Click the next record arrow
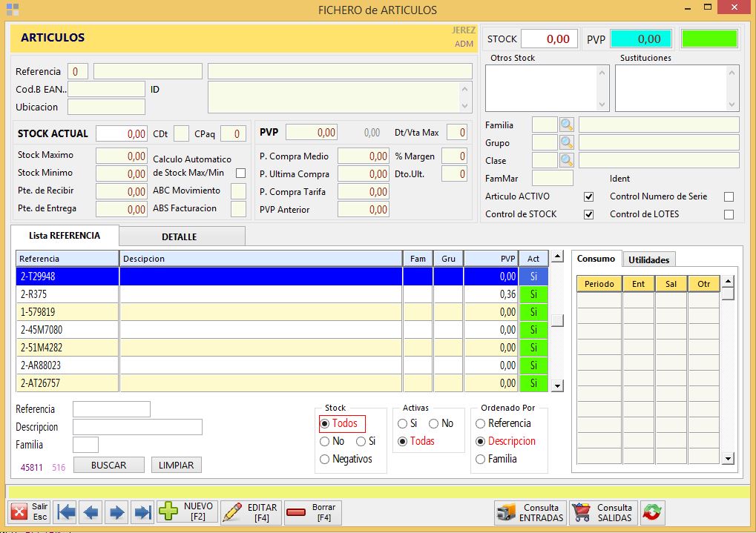The width and height of the screenshot is (756, 533). (x=116, y=512)
